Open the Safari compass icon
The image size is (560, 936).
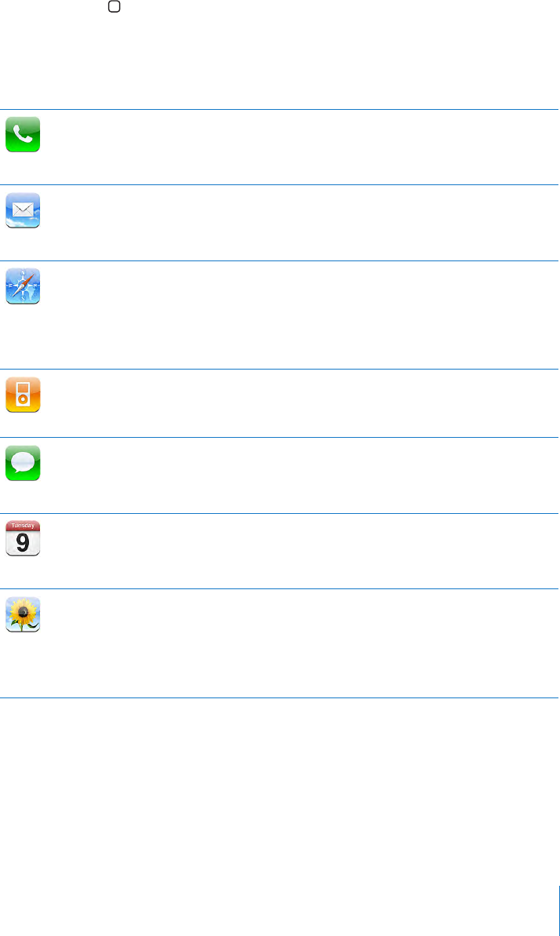pyautogui.click(x=23, y=286)
